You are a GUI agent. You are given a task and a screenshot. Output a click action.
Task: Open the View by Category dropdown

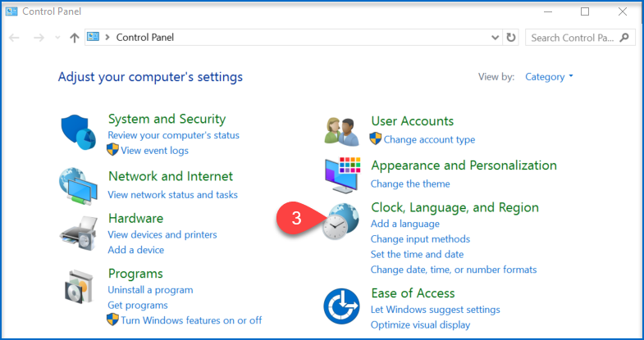pos(549,77)
